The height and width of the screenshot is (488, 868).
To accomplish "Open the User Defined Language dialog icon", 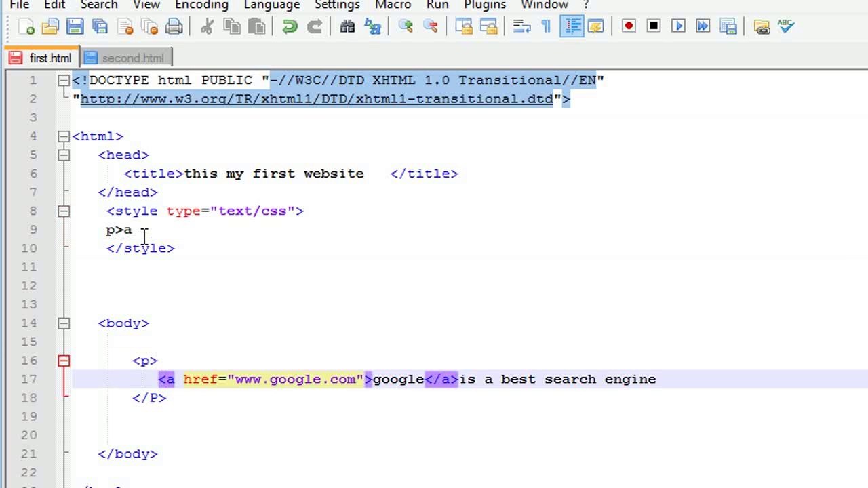I will 595,26.
